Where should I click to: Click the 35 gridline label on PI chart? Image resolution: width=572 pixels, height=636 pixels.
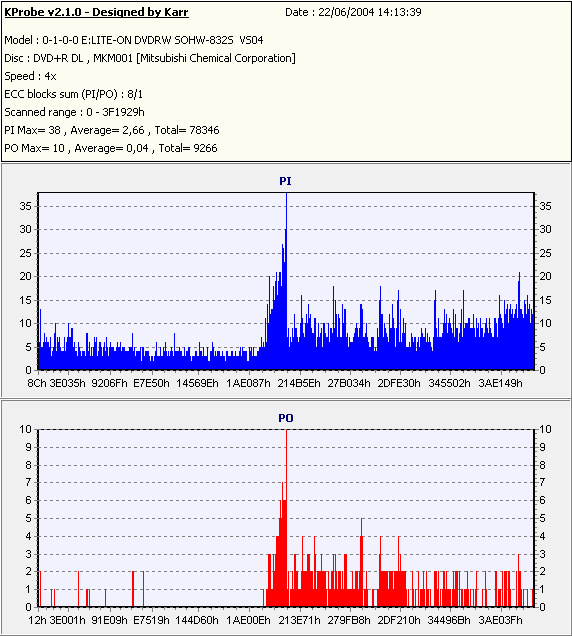pos(25,206)
